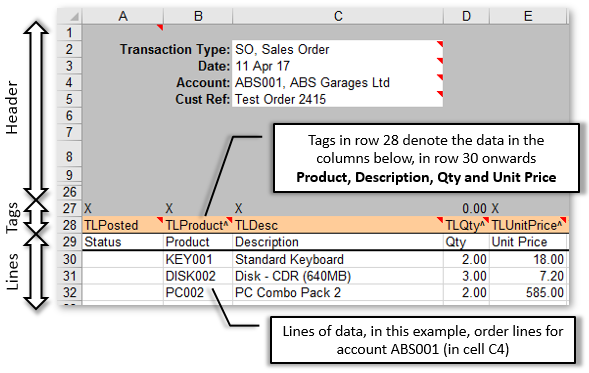Viewport: 589px width, 373px height.
Task: Select row 27 header
Action: click(x=69, y=208)
